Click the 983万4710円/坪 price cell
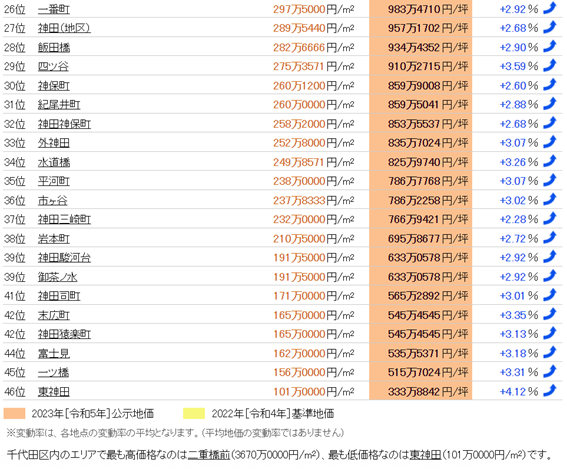Viewport: 567px width, 469px height. coord(421,9)
